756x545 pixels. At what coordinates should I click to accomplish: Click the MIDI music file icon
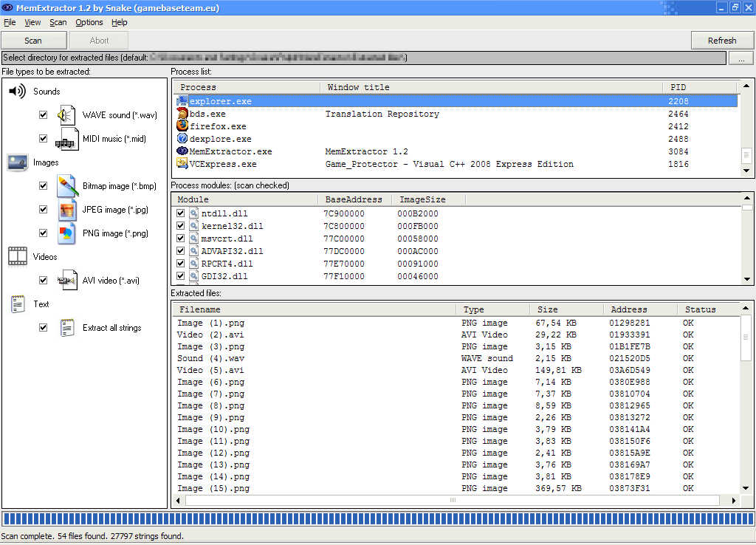(x=67, y=139)
